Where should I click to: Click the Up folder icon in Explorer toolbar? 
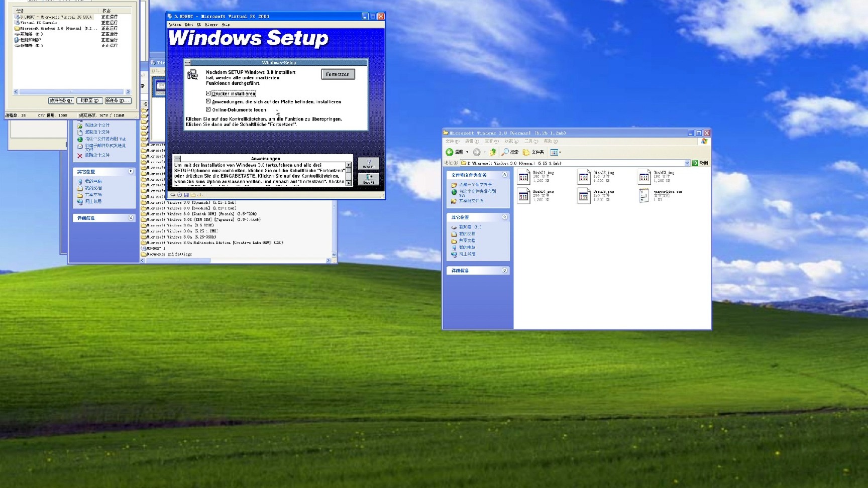pyautogui.click(x=493, y=152)
